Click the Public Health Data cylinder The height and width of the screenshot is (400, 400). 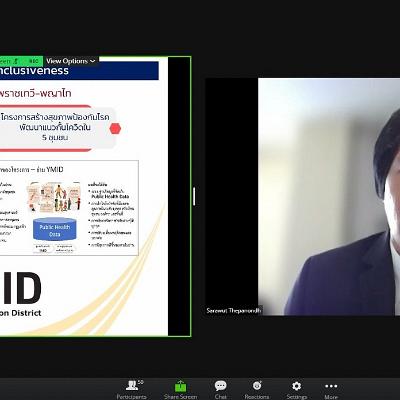(55, 230)
